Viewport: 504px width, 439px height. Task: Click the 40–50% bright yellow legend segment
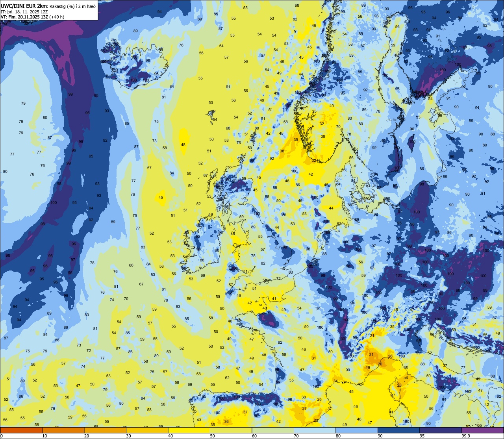(189, 430)
